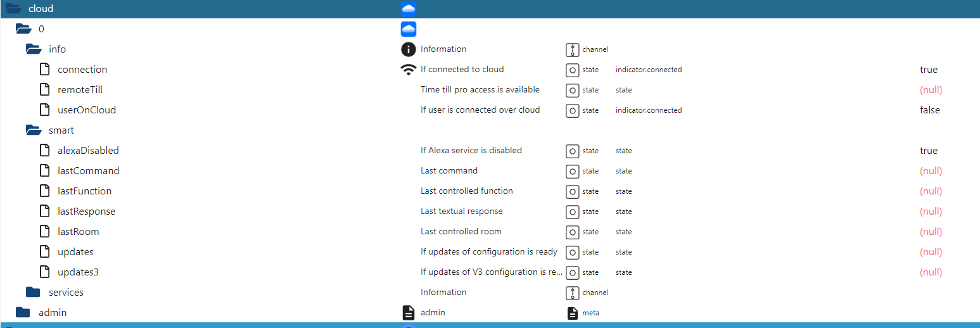This screenshot has width=980, height=328.
Task: Collapse the info channel folder
Action: click(x=34, y=49)
